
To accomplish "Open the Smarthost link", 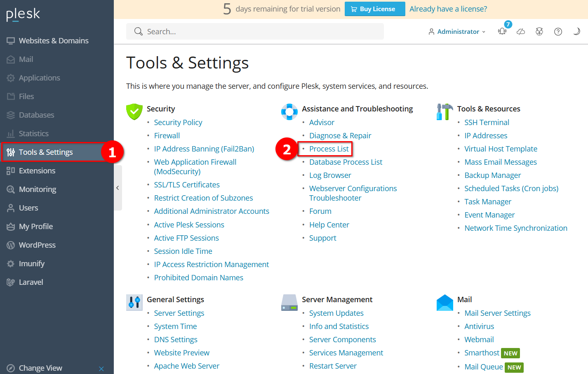I will click(482, 353).
